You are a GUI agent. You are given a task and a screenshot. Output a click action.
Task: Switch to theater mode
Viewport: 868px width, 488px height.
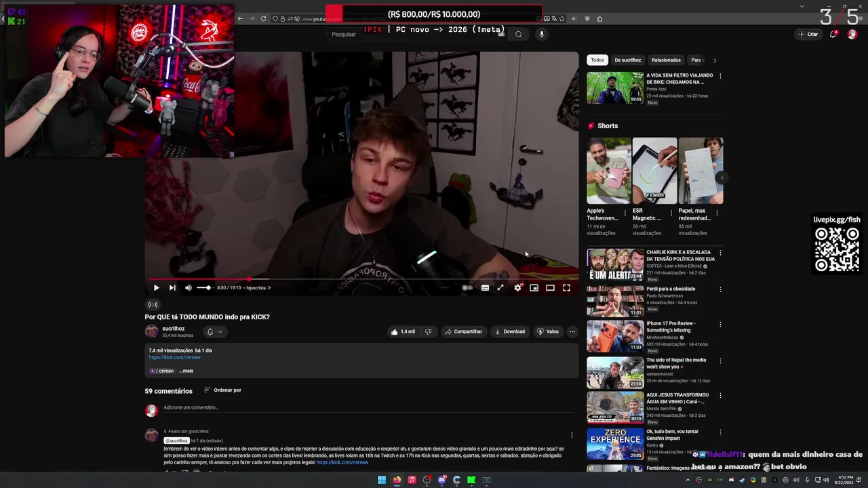coord(550,287)
